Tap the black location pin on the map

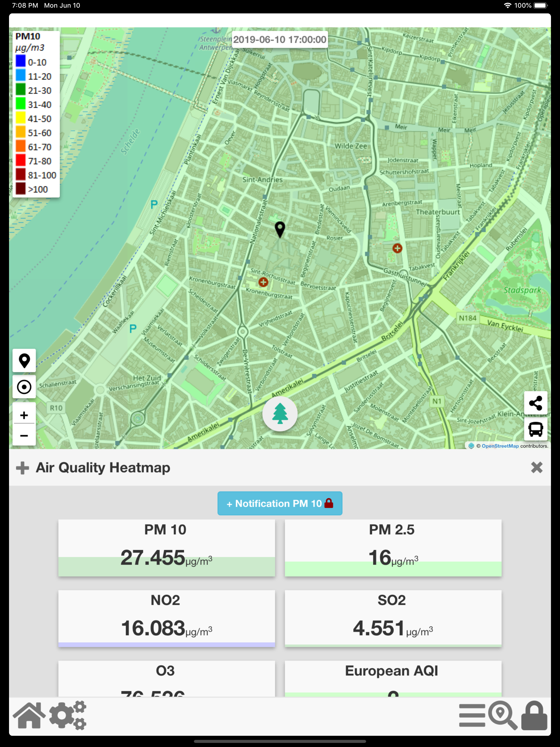(x=280, y=230)
